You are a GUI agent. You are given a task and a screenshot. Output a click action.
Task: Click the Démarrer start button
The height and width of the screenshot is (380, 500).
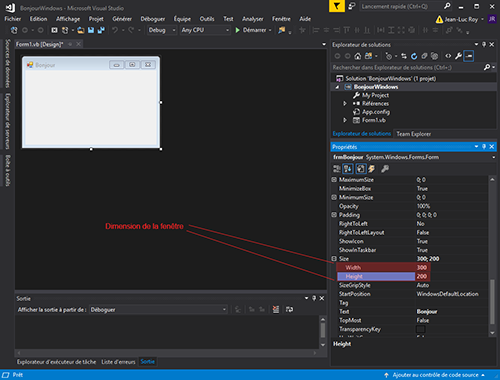coord(253,30)
